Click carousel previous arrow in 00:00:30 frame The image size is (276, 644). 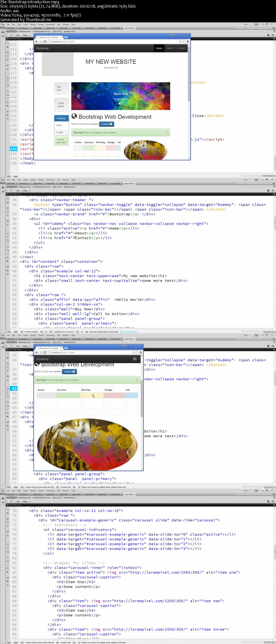pyautogui.click(x=78, y=96)
